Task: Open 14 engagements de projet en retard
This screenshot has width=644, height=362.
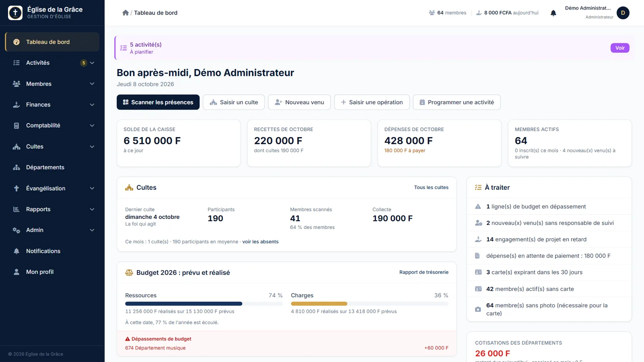Action: click(549, 239)
